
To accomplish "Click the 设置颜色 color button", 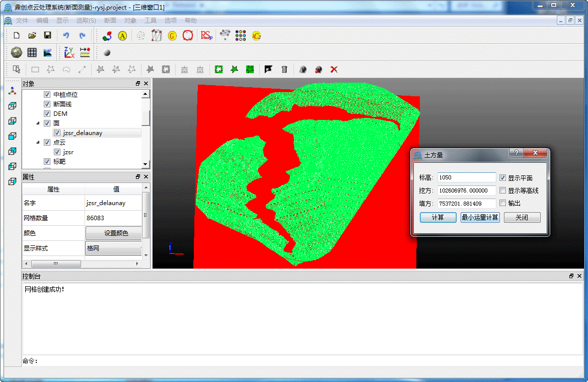I will [x=116, y=233].
